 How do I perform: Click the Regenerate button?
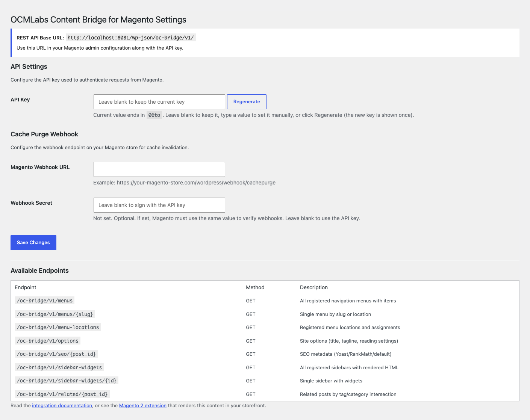(x=247, y=102)
